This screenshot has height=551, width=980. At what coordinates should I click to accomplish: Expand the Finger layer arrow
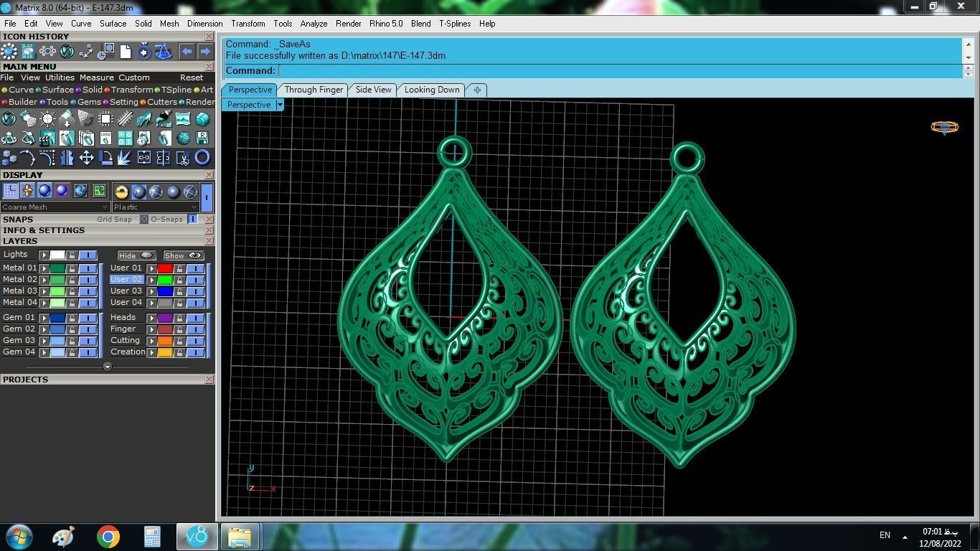coord(151,329)
